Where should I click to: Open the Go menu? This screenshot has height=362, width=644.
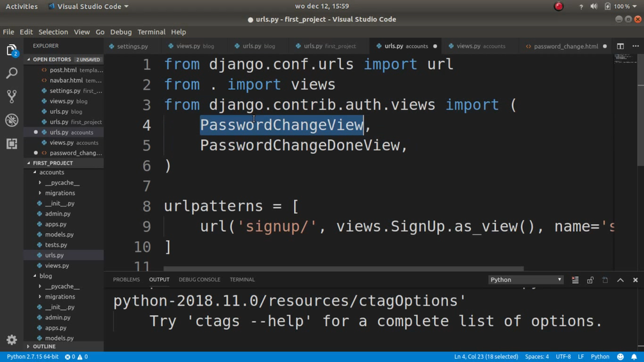[100, 32]
